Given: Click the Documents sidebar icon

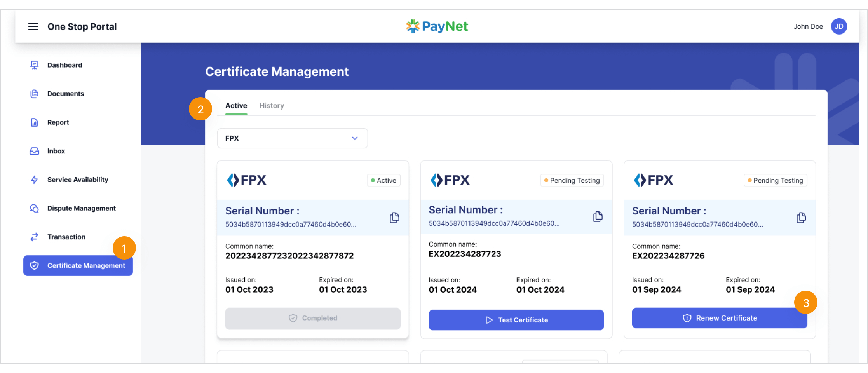Looking at the screenshot, I should coord(35,94).
